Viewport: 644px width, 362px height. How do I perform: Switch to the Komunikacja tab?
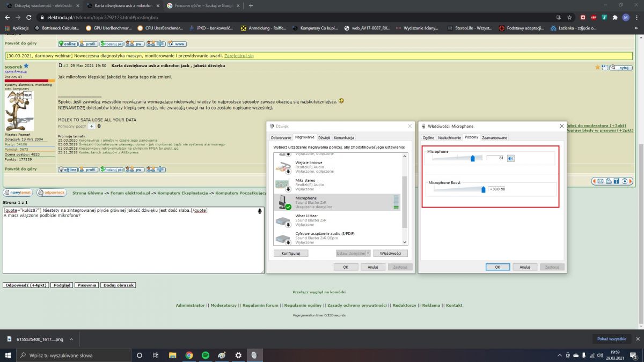tap(344, 138)
